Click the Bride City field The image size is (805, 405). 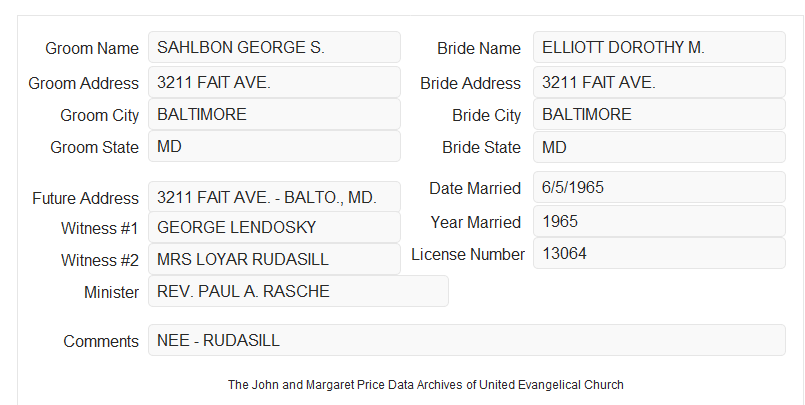point(659,114)
